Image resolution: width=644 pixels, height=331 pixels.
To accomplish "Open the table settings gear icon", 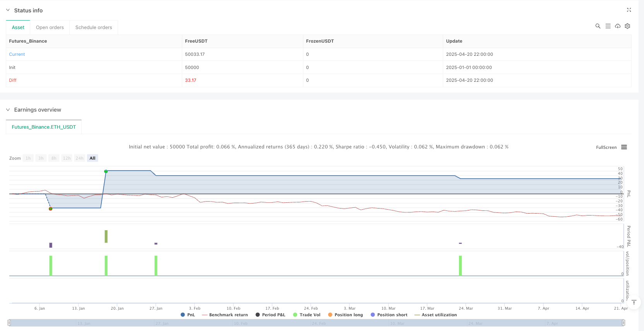I will click(627, 26).
